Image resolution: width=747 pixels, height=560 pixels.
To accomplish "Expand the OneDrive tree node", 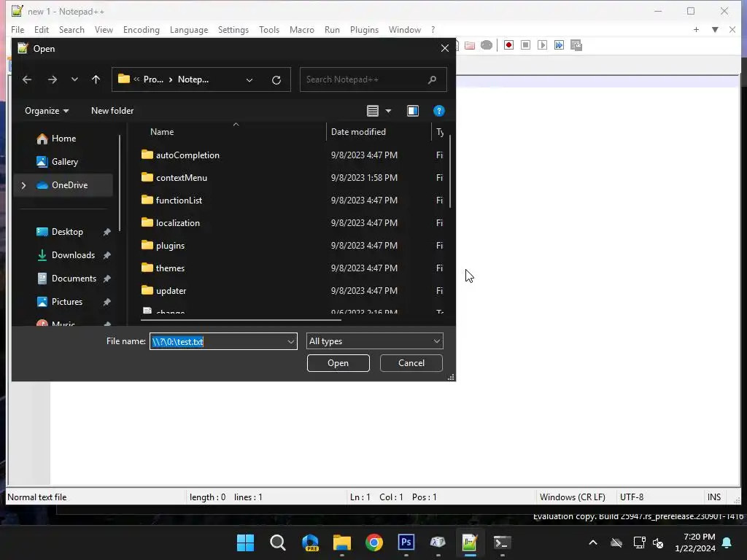I will click(23, 185).
